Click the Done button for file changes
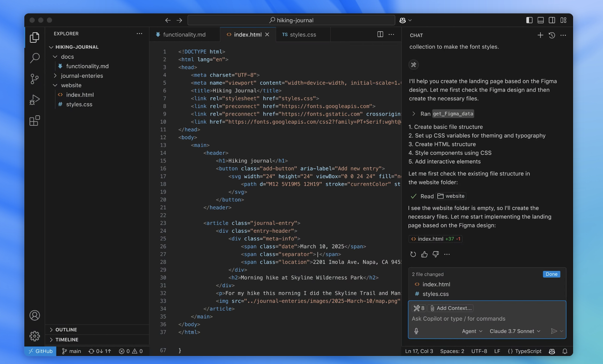 pos(551,274)
